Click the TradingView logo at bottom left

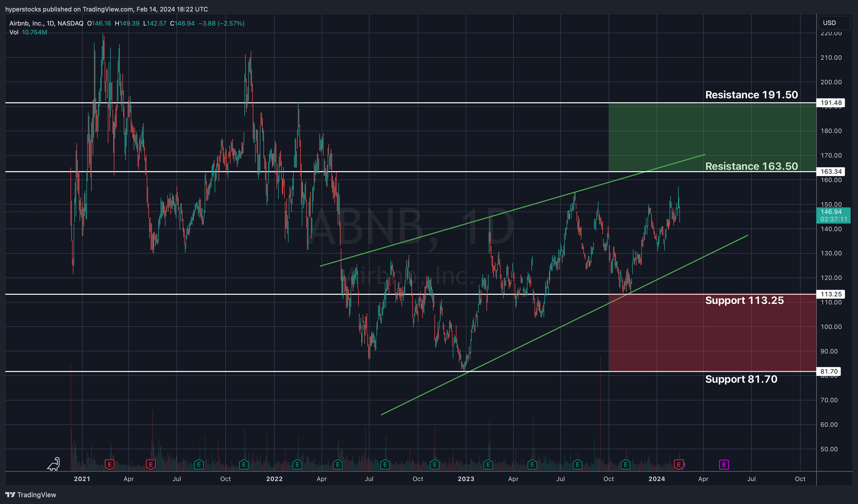pyautogui.click(x=31, y=495)
